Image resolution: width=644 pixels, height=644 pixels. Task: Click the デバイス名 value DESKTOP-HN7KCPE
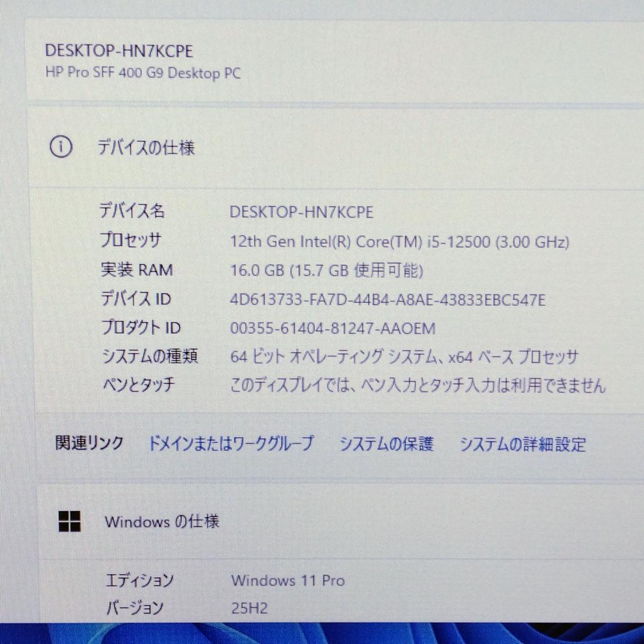[x=301, y=212]
